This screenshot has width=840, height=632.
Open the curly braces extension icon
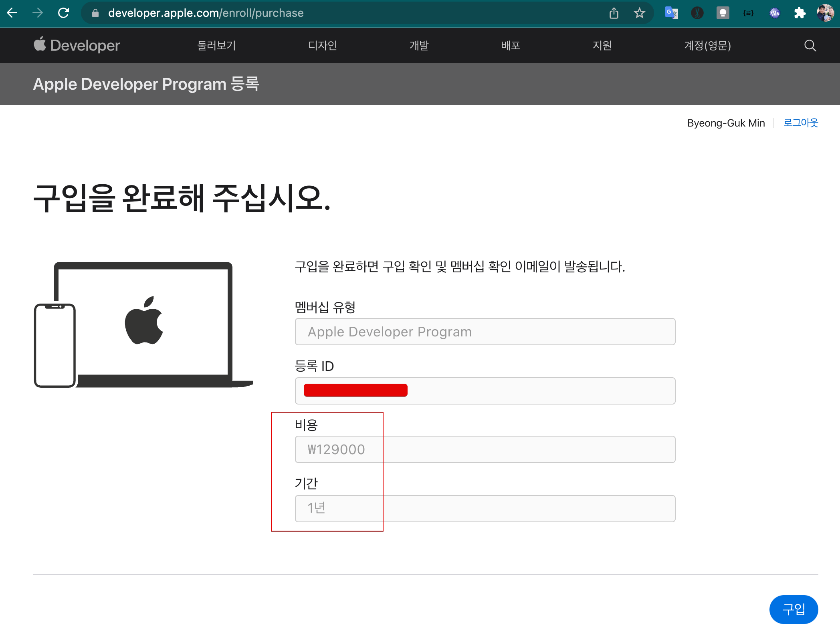pyautogui.click(x=748, y=13)
